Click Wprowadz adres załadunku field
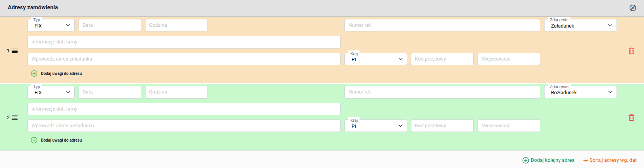The height and width of the screenshot is (168, 644). pyautogui.click(x=184, y=59)
